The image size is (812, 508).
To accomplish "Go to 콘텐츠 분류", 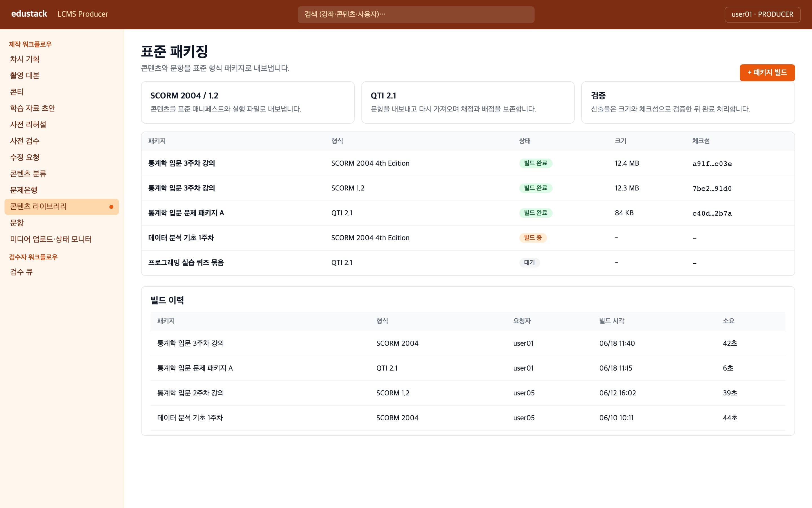I will tap(62, 174).
